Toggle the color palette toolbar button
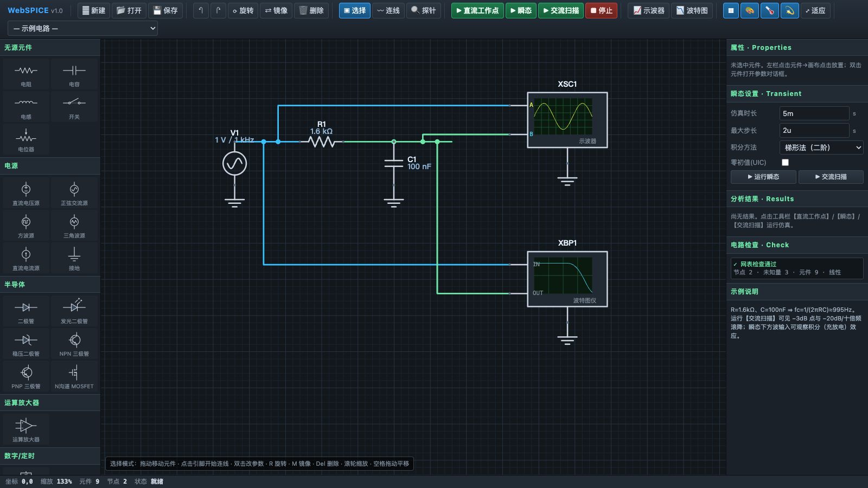This screenshot has height=488, width=868. tap(750, 10)
